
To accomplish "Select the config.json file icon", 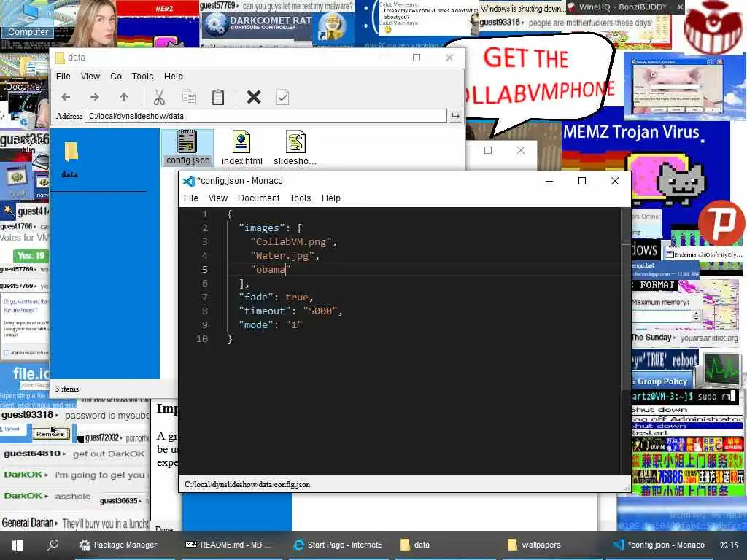I will coord(187,147).
